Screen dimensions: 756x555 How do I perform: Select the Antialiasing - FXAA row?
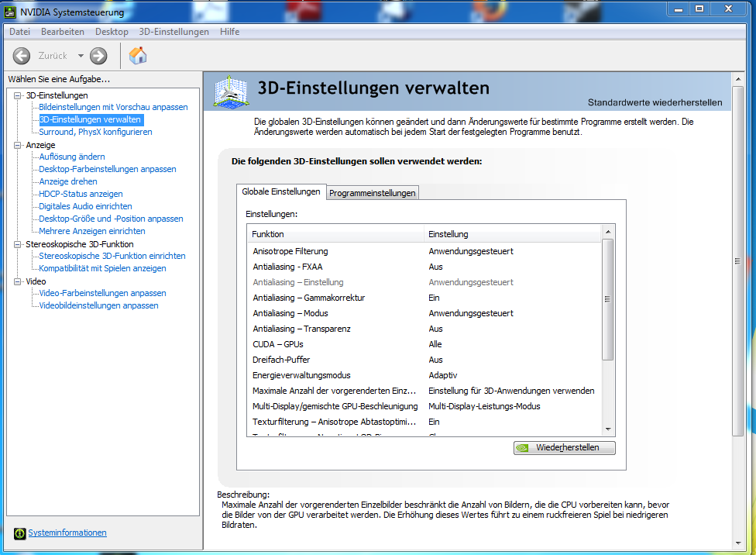click(424, 267)
